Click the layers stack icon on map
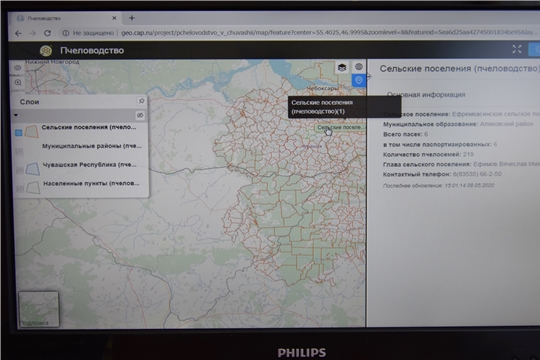This screenshot has width=540, height=360. [x=342, y=67]
